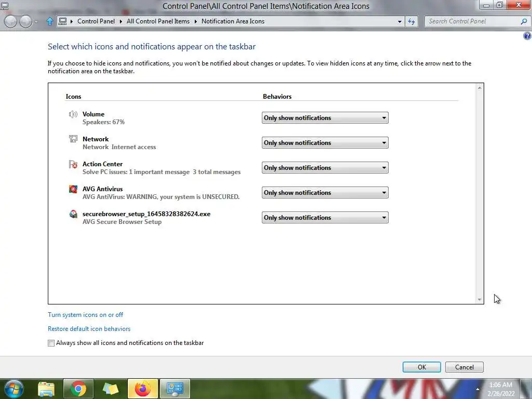This screenshot has width=532, height=399.
Task: Open securebrowser_setup behavior dropdown
Action: 325,218
